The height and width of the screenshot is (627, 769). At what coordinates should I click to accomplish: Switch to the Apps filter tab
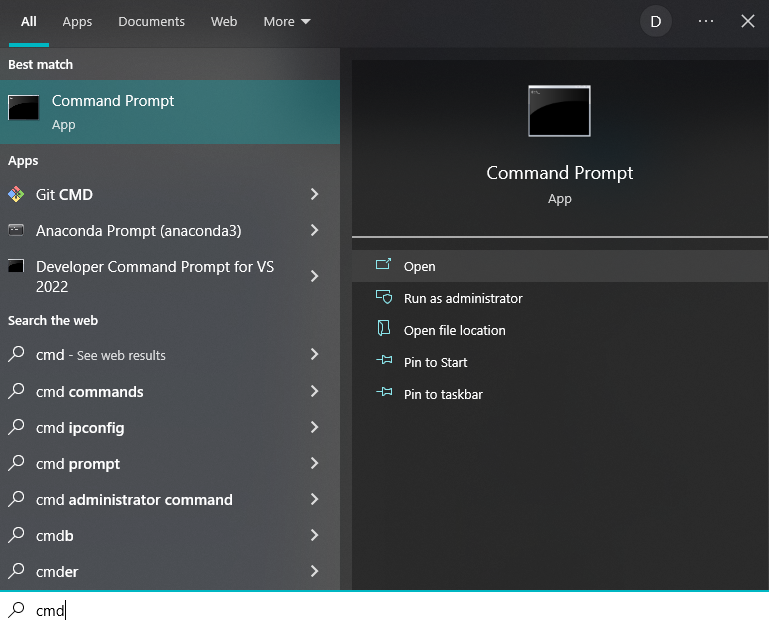tap(77, 22)
